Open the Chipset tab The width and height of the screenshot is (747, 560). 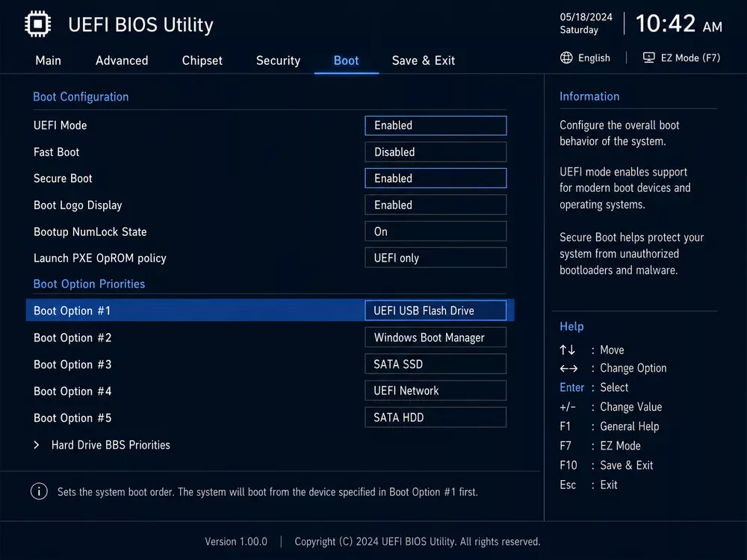click(202, 60)
